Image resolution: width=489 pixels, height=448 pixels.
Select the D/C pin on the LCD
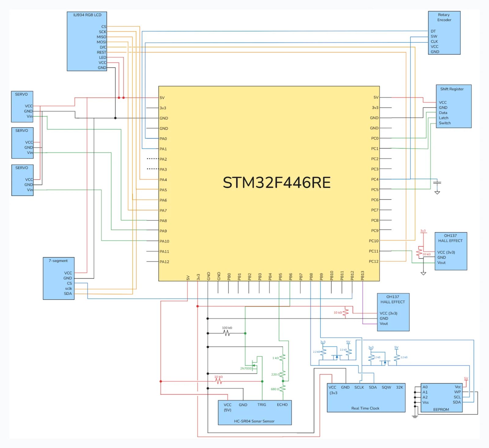click(x=103, y=47)
